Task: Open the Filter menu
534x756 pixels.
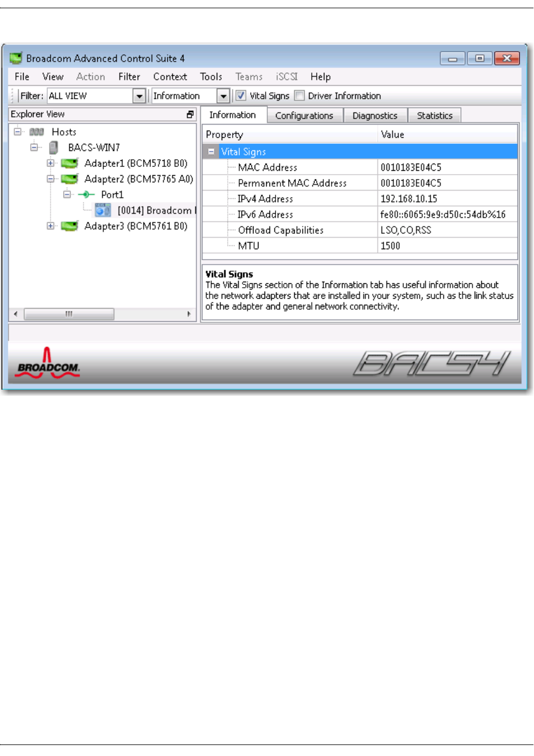Action: tap(130, 77)
